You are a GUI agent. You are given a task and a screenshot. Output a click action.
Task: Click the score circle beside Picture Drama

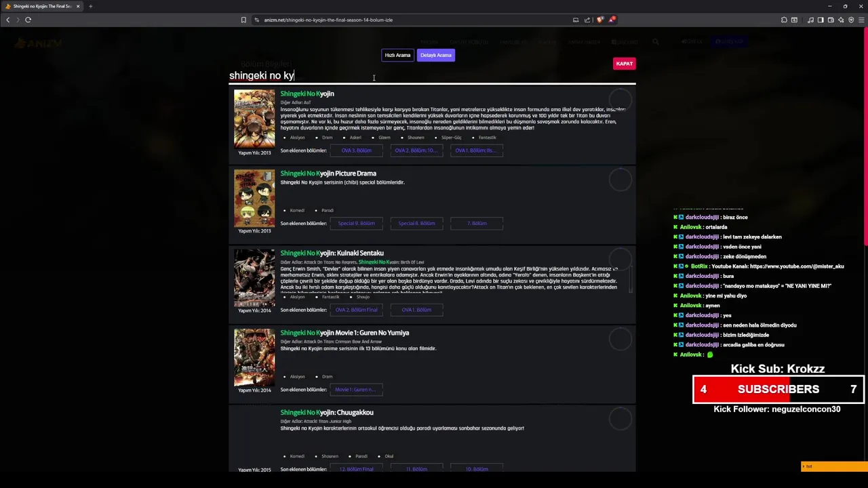click(x=620, y=180)
